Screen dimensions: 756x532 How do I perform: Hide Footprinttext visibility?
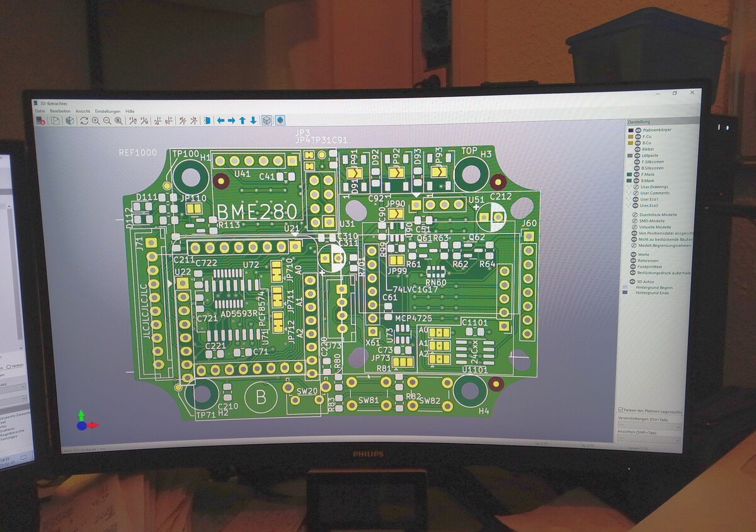(633, 266)
